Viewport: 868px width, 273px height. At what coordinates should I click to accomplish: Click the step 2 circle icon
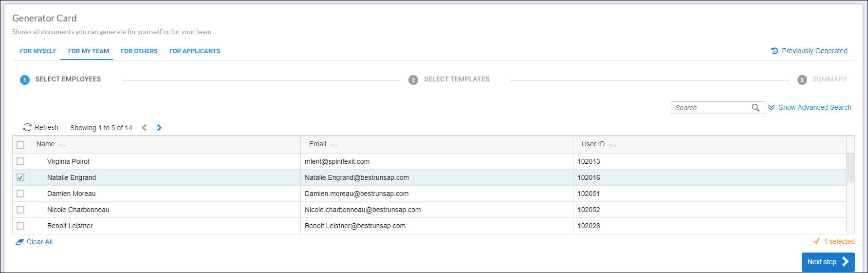(x=413, y=79)
